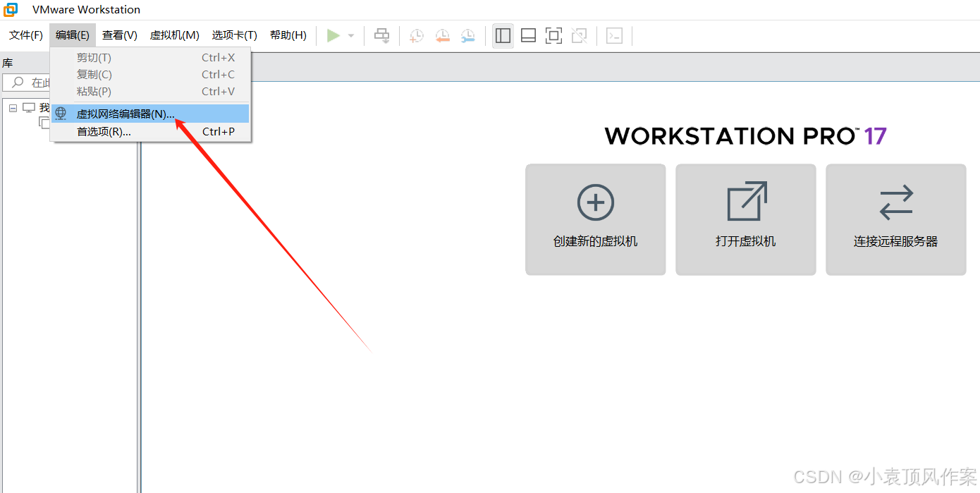This screenshot has width=980, height=493.
Task: Click the Send Ctrl+Alt+Del toolbar icon
Action: point(381,35)
